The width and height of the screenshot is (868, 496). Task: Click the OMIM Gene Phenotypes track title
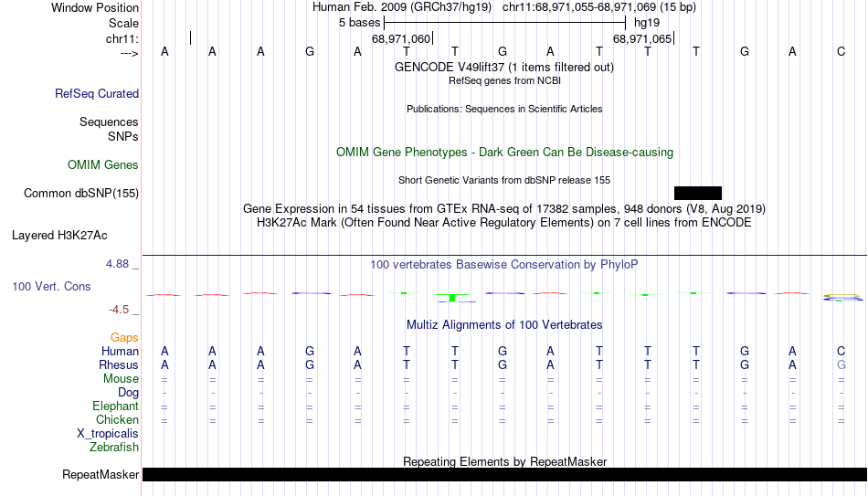pos(504,153)
